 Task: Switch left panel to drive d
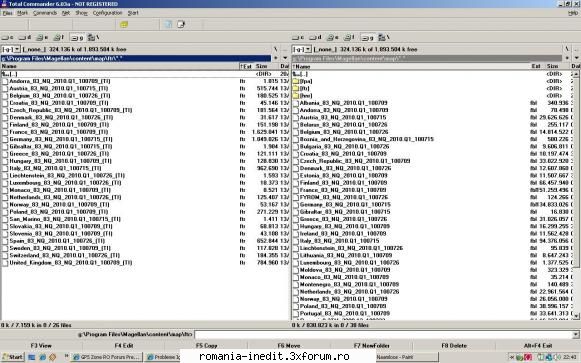pos(25,37)
